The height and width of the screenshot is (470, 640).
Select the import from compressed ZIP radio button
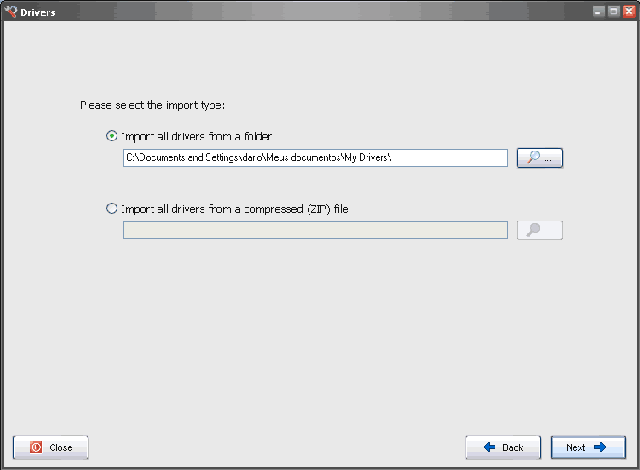111,208
